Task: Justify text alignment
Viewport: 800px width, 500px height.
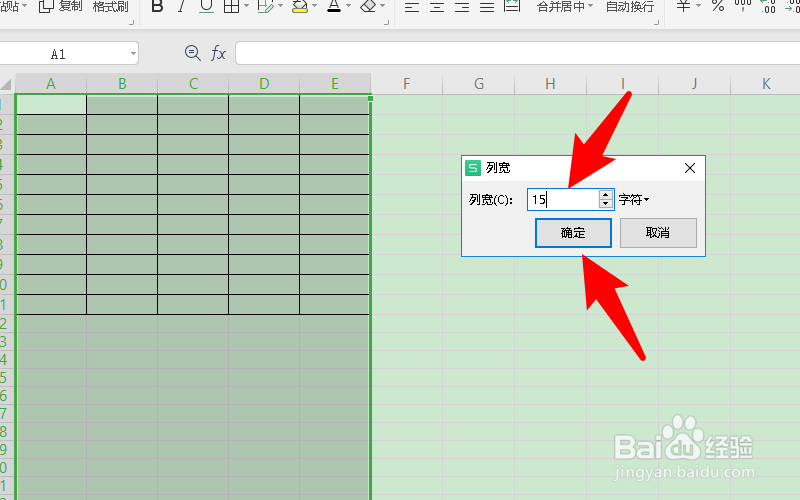Action: pyautogui.click(x=487, y=7)
